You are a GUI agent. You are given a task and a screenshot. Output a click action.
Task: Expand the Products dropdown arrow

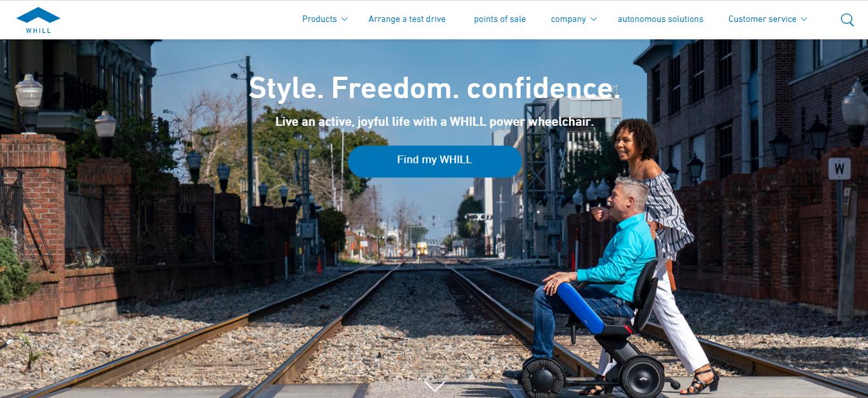click(x=344, y=19)
